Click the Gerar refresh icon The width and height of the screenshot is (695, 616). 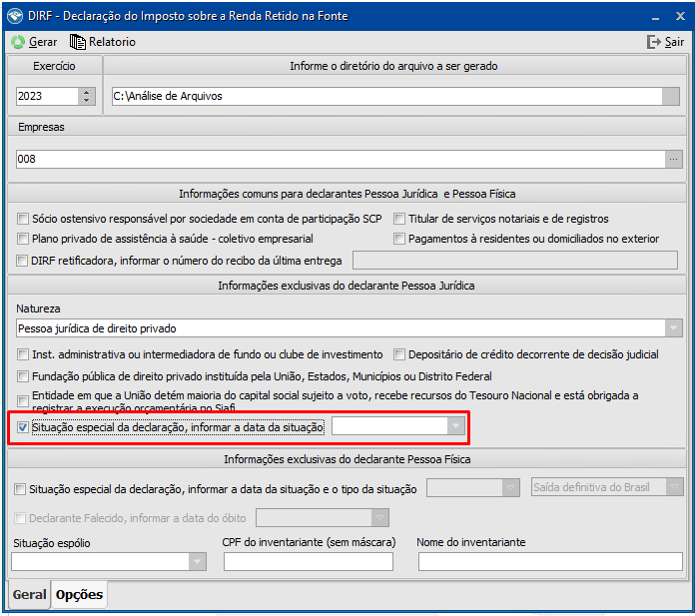click(18, 42)
